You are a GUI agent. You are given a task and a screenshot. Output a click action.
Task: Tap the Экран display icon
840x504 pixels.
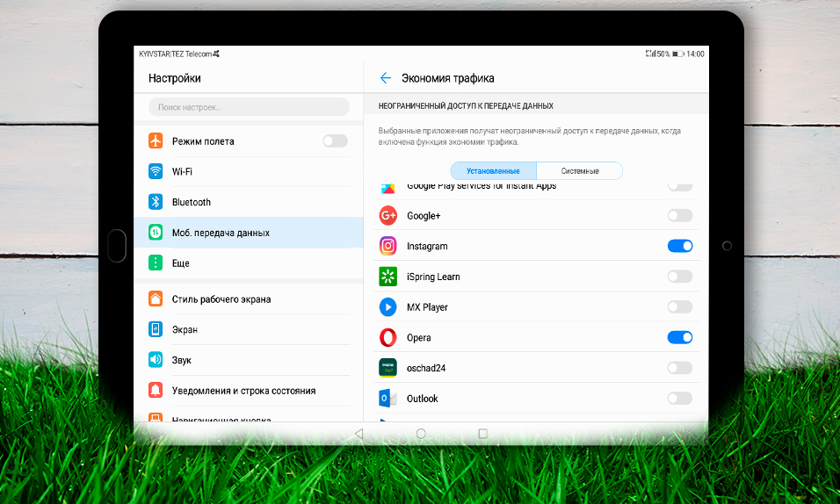click(156, 329)
